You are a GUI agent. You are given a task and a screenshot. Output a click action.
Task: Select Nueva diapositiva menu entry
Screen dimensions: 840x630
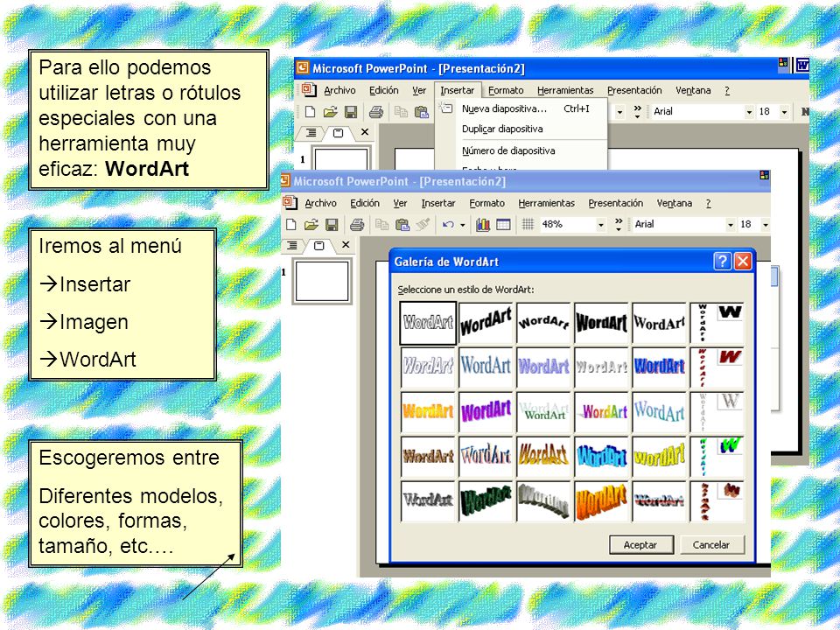click(521, 108)
